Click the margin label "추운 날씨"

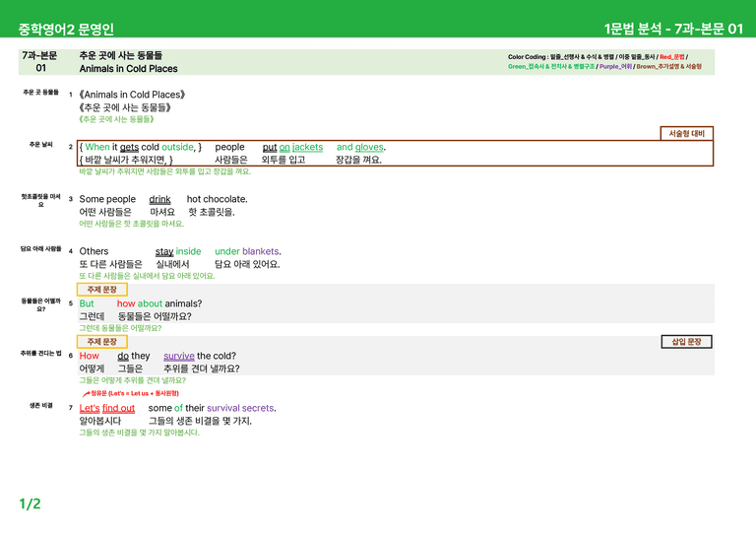coord(40,144)
